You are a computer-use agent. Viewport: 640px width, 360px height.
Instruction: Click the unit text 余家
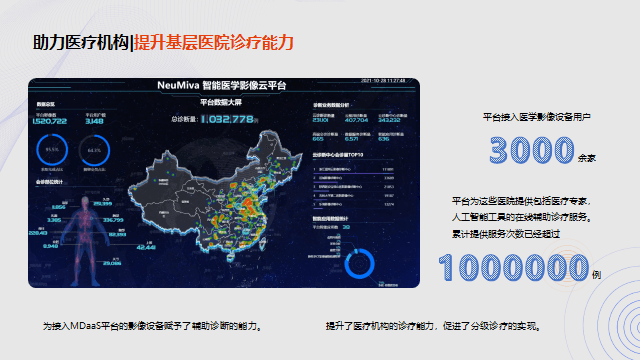click(587, 158)
